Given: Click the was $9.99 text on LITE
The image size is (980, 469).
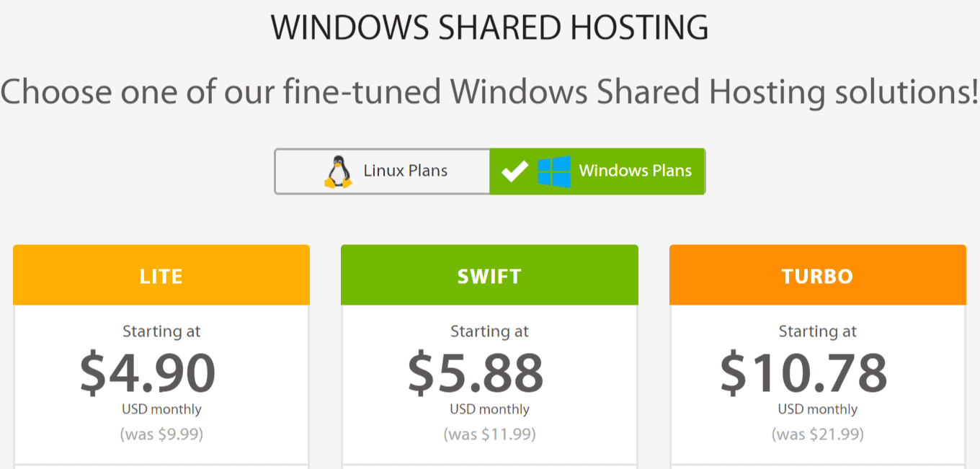Looking at the screenshot, I should tap(161, 434).
